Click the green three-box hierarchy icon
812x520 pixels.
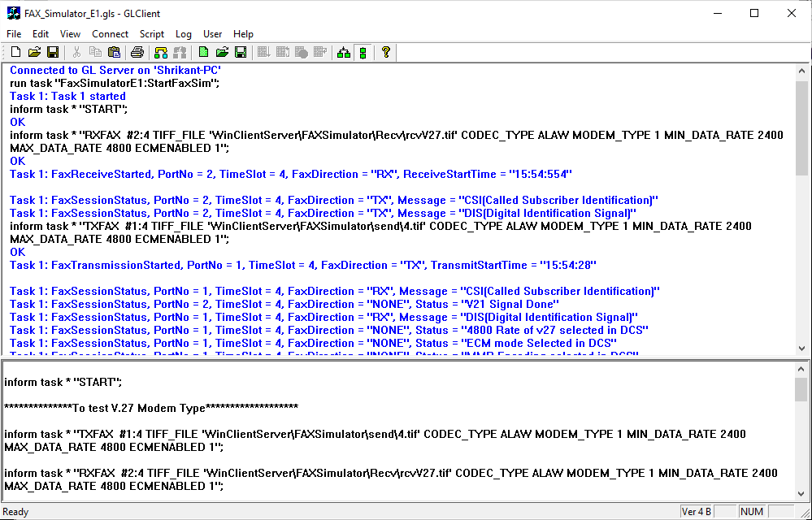[x=343, y=52]
